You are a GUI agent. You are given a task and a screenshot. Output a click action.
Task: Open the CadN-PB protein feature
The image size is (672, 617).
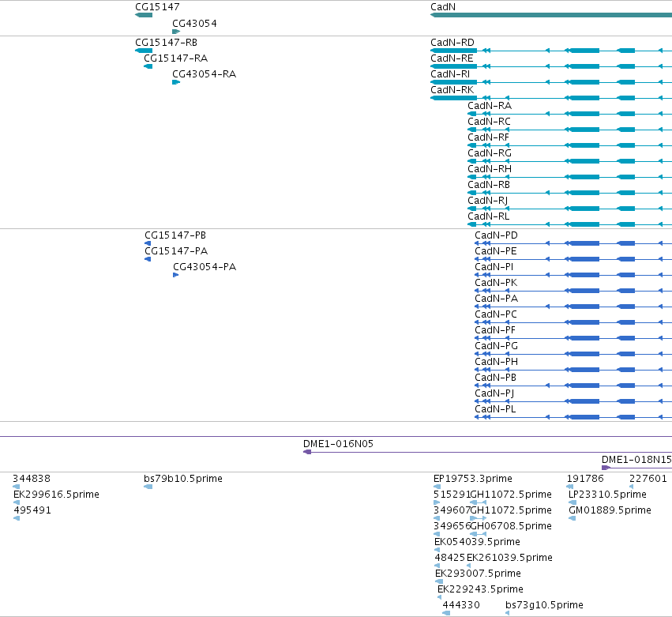coord(495,378)
